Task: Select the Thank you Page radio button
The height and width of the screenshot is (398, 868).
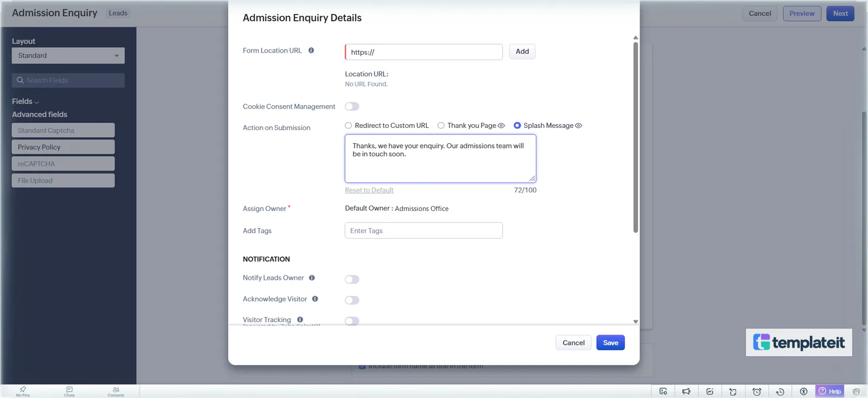Action: (441, 126)
